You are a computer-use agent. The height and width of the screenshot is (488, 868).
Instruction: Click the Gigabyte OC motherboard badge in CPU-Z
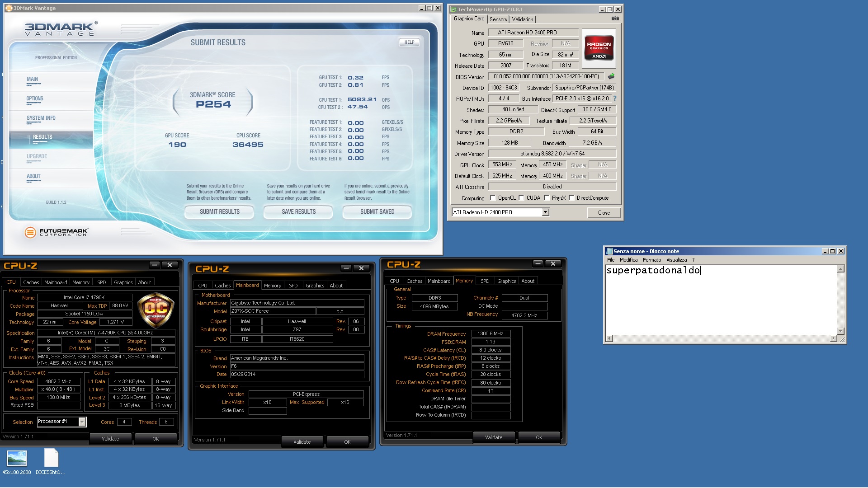point(155,310)
